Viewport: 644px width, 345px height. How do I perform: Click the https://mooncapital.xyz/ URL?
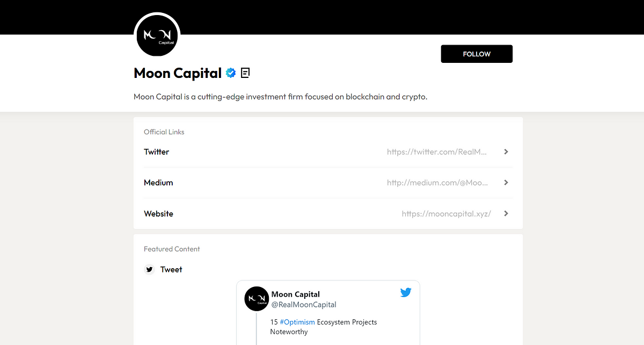(x=447, y=214)
